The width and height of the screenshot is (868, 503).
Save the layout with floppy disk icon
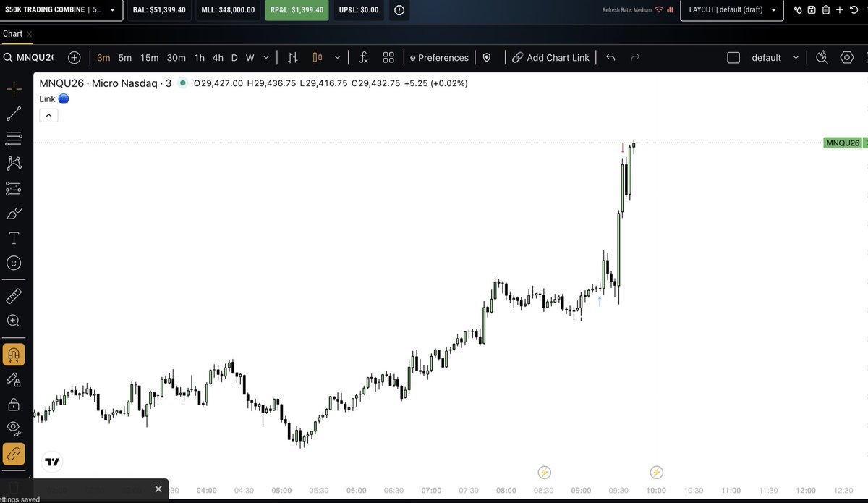812,10
